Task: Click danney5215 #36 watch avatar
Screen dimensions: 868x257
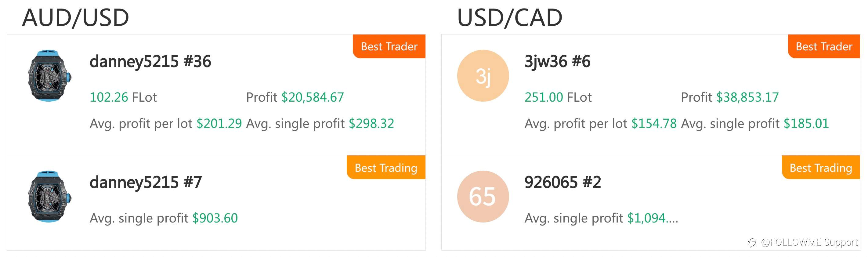Action: 49,76
